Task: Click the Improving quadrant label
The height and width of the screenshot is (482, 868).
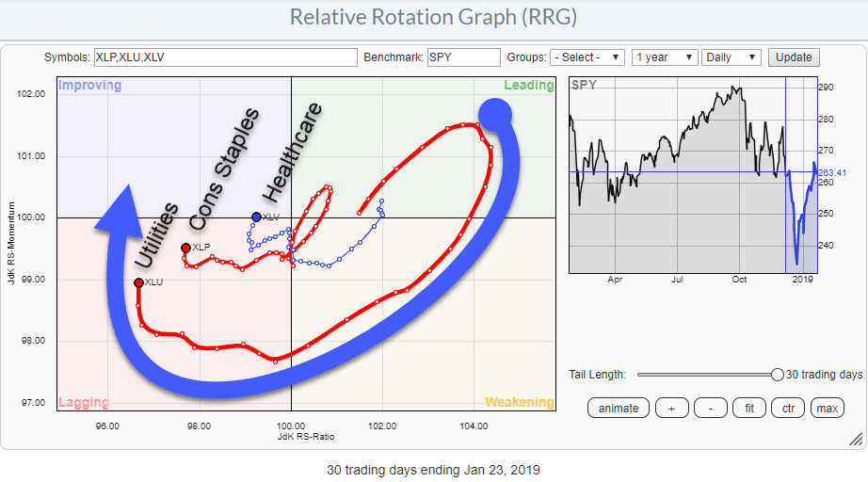Action: click(x=90, y=86)
